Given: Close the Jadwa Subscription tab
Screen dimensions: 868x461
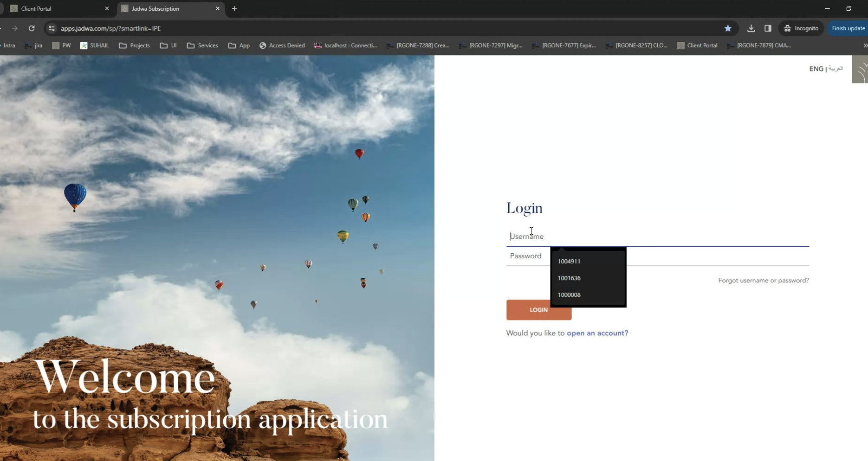Looking at the screenshot, I should 217,8.
